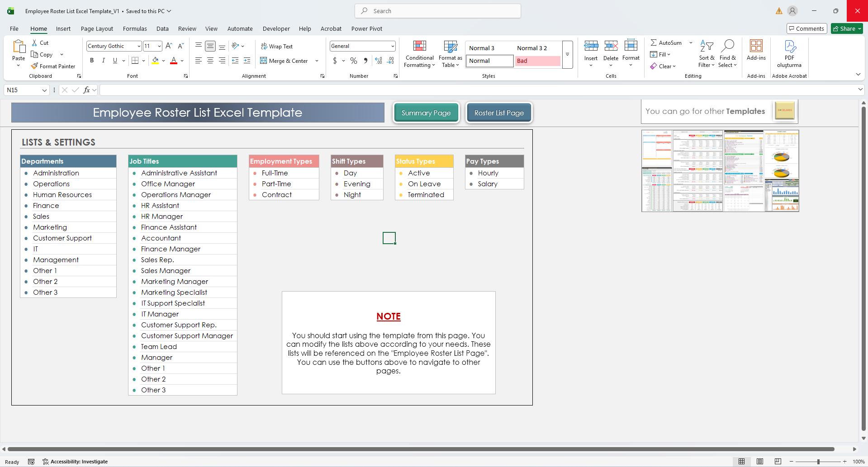868x467 pixels.
Task: Apply the Bad cell style
Action: (537, 61)
